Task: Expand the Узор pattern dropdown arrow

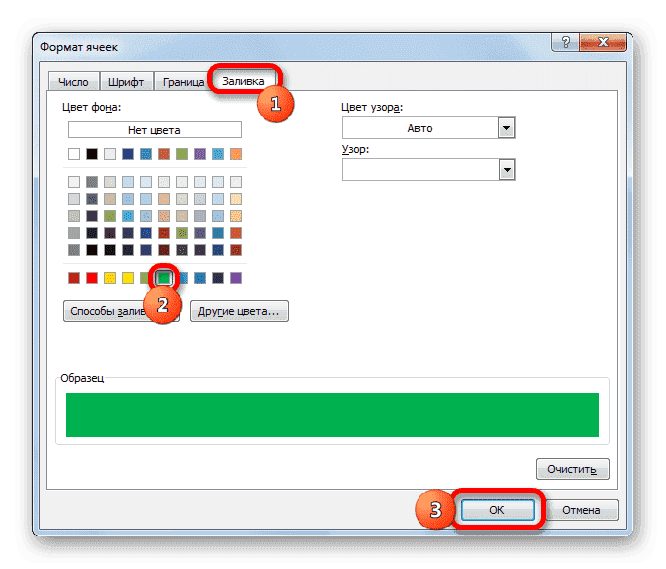Action: point(506,170)
